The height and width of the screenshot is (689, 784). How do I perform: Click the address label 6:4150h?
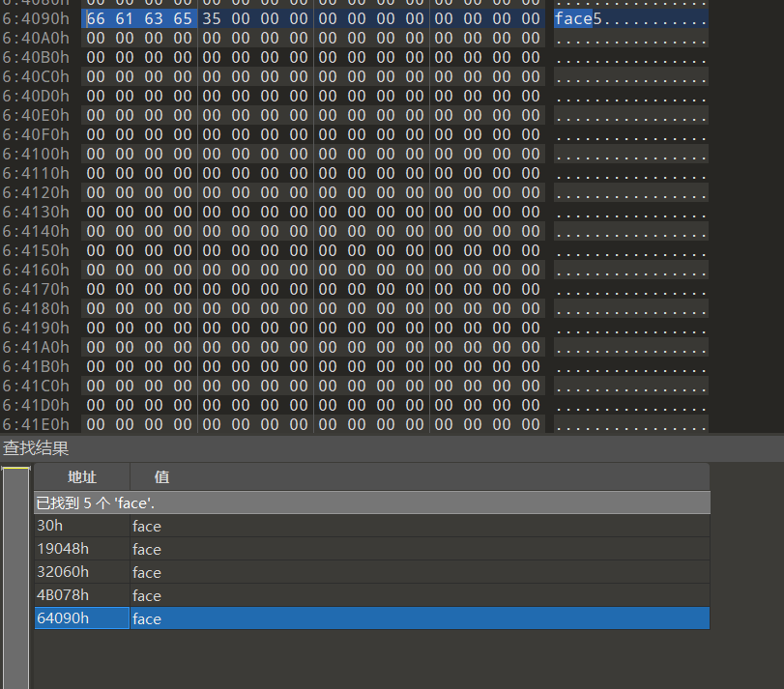click(36, 251)
